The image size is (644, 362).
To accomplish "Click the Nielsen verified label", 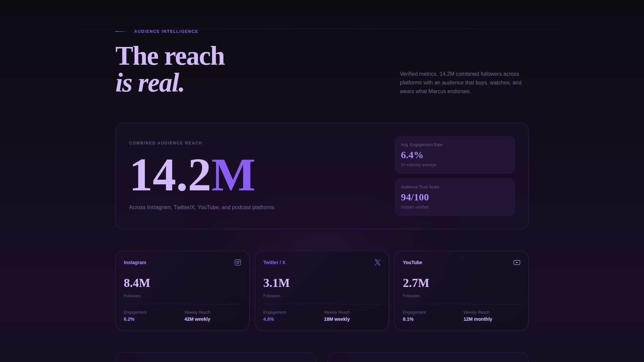I will [x=414, y=207].
